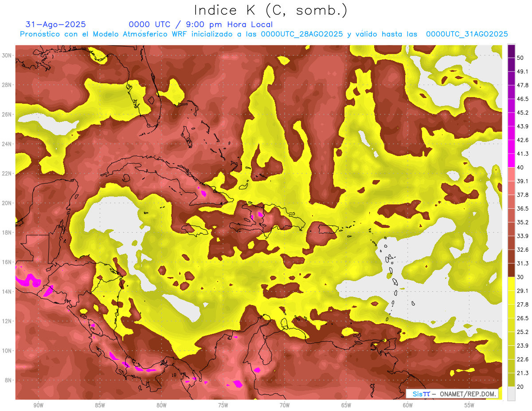532x411 pixels.
Task: Click the latitude label '28N'
Action: (7, 85)
